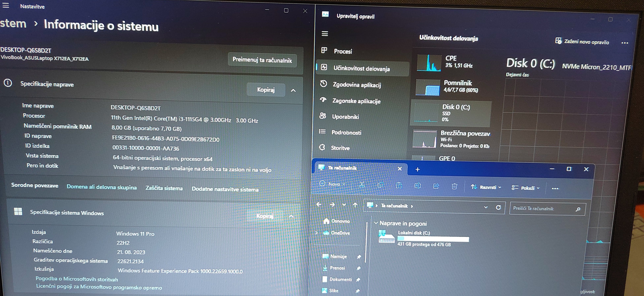Screen dimensions: 644x296
Task: Open Dodatne nastavitve sistema link
Action: coord(225,189)
